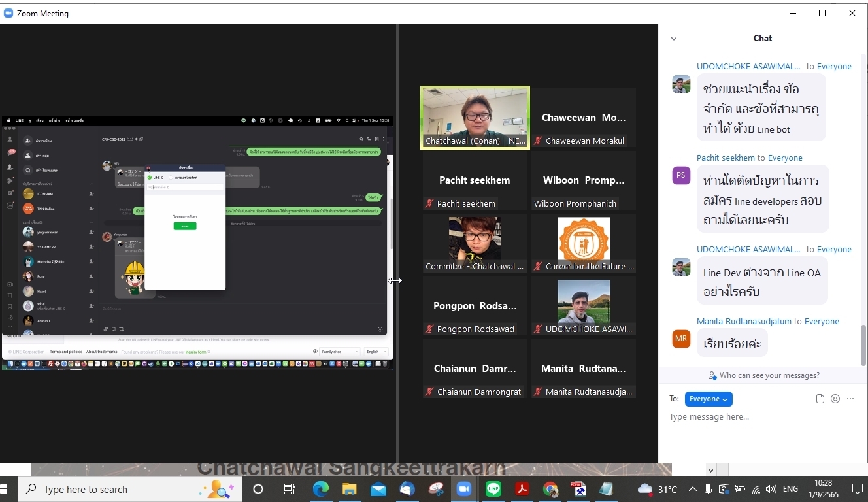868x502 pixels.
Task: Collapse the Chat panel using chevron
Action: pos(674,39)
